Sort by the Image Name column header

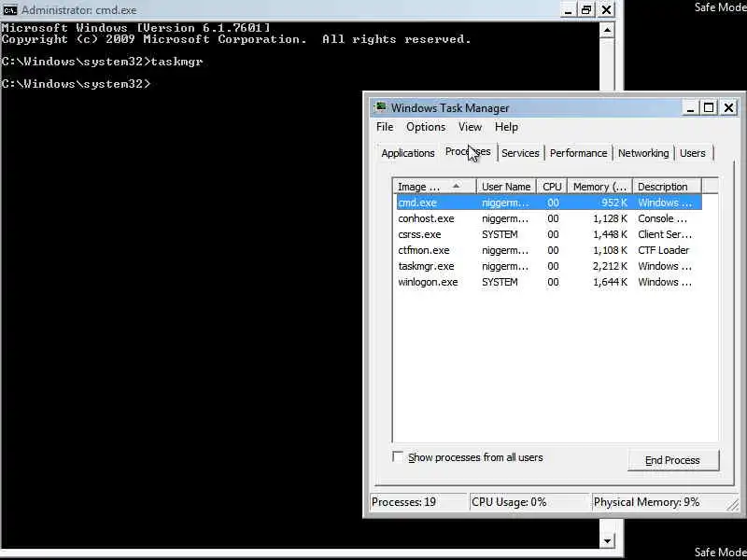click(434, 187)
